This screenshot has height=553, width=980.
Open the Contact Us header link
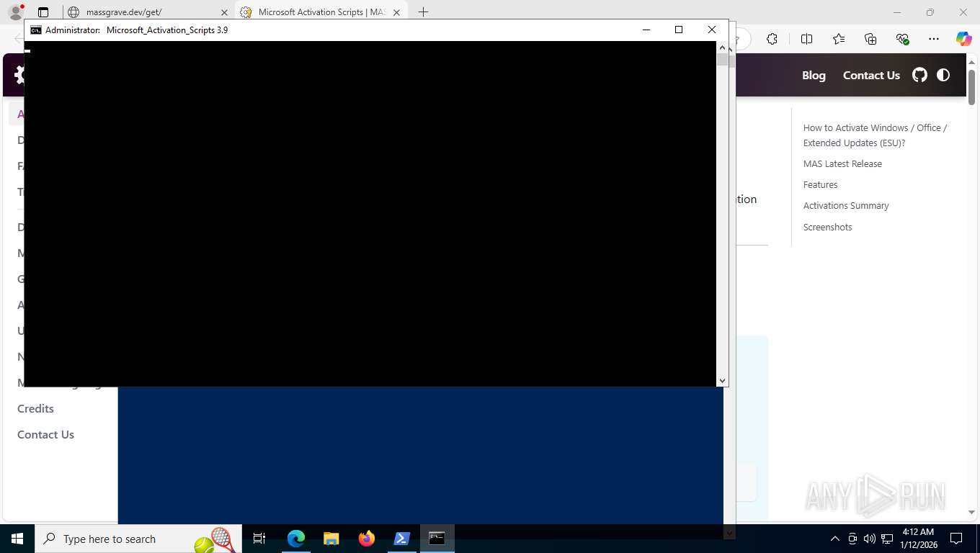tap(871, 75)
